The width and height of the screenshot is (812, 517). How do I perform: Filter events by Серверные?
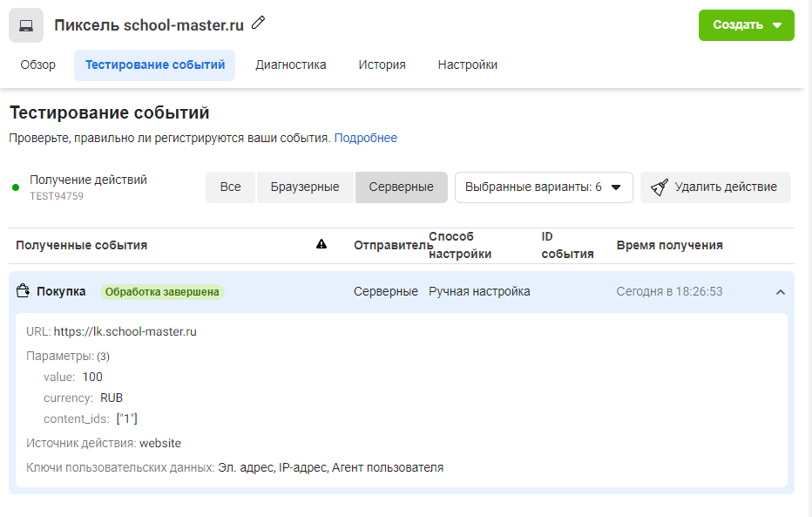click(402, 187)
